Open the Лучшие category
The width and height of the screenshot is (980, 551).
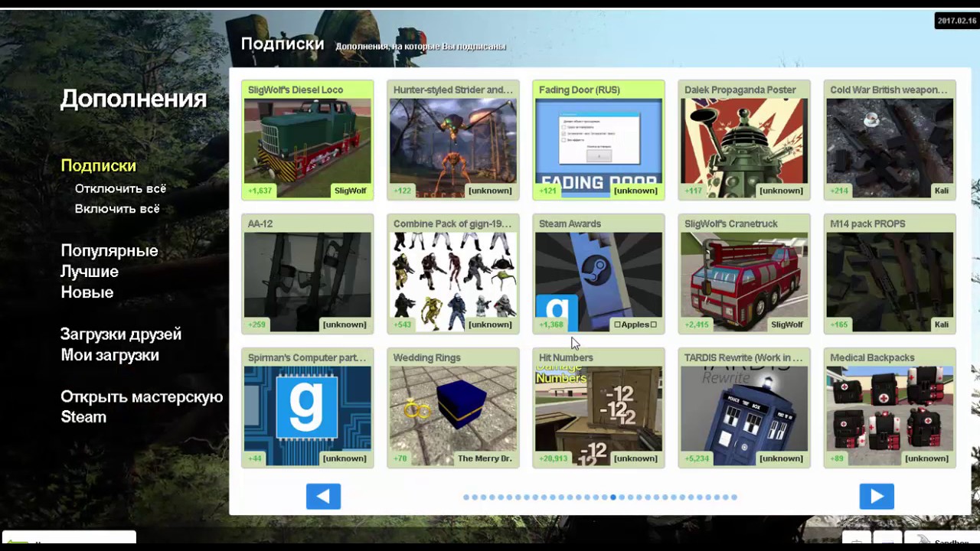coord(90,272)
